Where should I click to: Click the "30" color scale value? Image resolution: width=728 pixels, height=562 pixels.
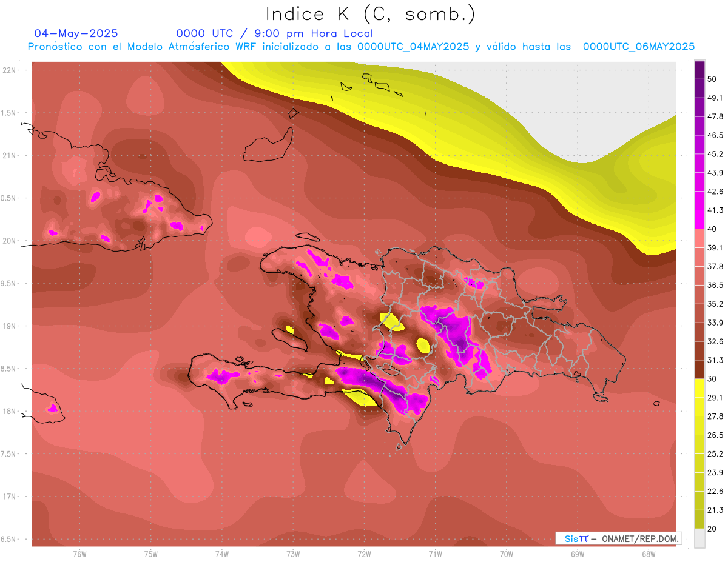712,379
